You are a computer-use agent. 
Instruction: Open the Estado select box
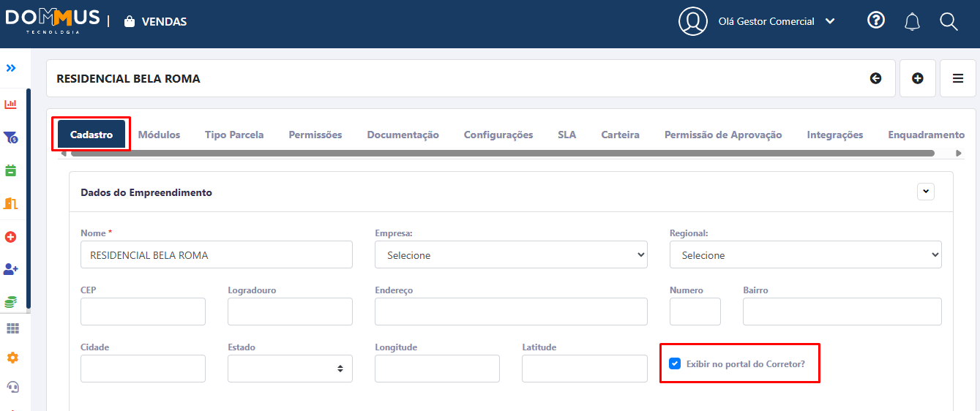coord(290,369)
